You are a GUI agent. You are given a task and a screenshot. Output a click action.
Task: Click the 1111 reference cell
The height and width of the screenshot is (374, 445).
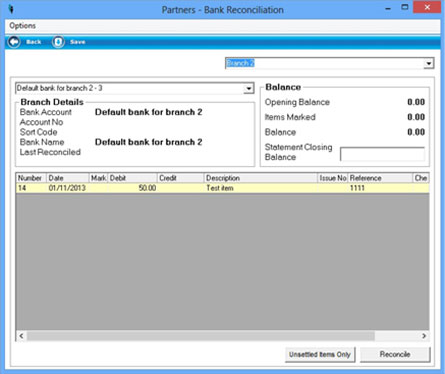point(380,188)
